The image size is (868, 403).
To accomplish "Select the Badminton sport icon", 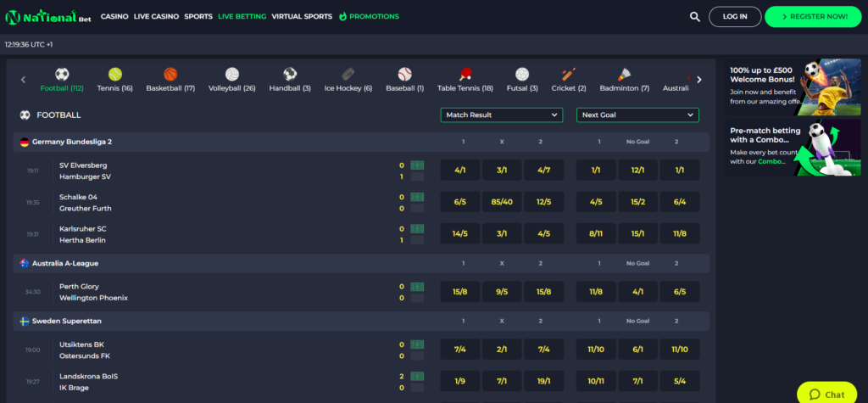I will (x=625, y=75).
